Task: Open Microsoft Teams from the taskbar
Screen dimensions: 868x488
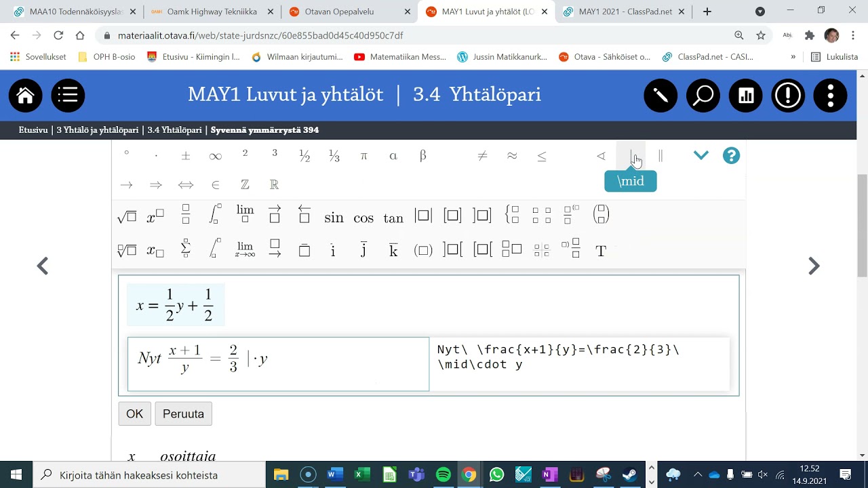Action: (416, 474)
